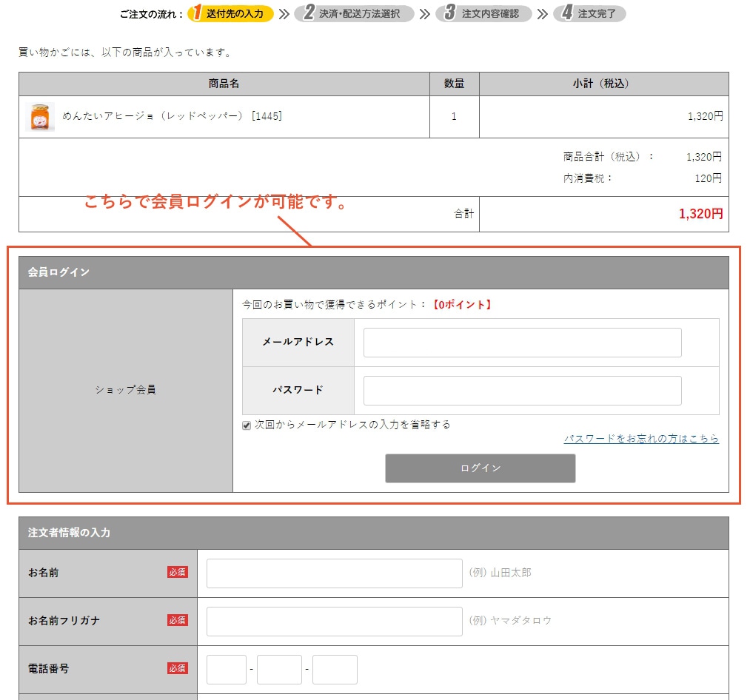Open パスワードをお忘れの方はこちら link
Screen dimensions: 750x700
(x=641, y=439)
